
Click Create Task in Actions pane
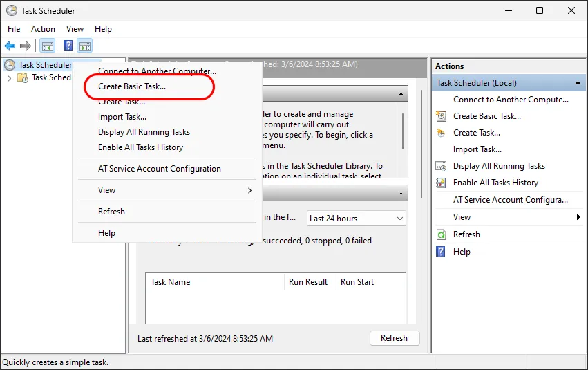(x=477, y=133)
